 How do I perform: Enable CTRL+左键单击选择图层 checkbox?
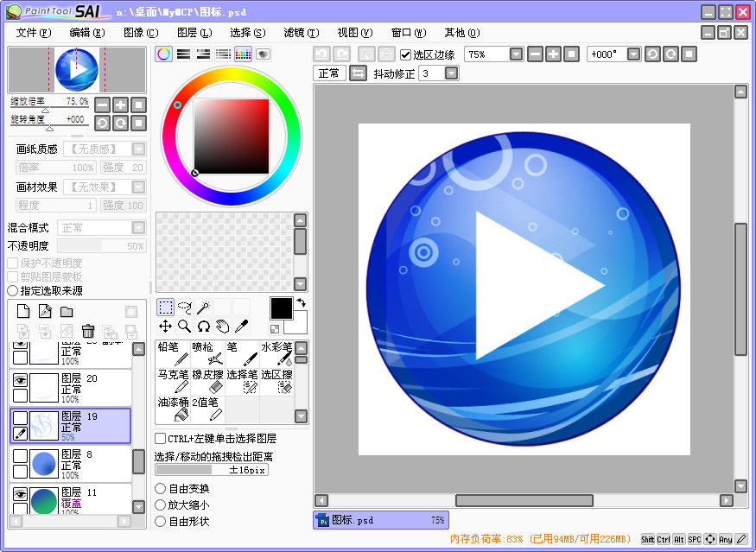pos(160,439)
